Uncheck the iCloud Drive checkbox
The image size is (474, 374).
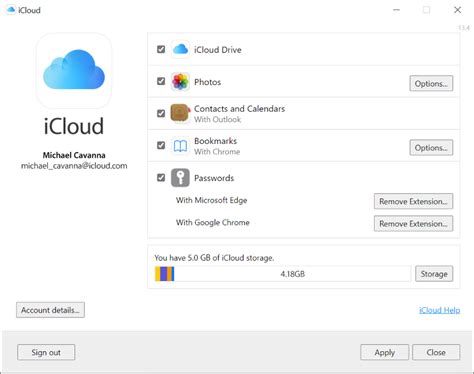(161, 49)
